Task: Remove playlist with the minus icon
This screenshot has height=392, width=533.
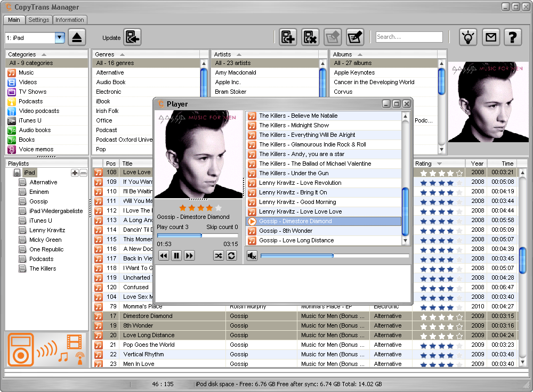Action: tap(83, 173)
